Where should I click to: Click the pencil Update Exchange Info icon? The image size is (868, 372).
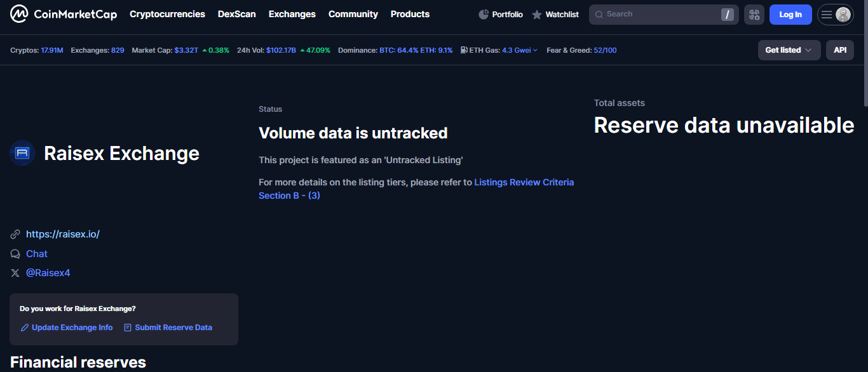(25, 328)
